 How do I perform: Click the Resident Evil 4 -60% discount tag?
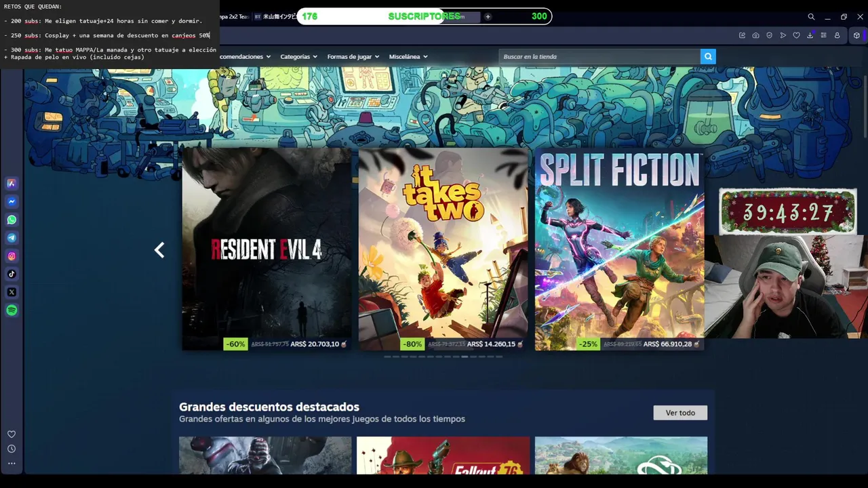click(x=235, y=344)
